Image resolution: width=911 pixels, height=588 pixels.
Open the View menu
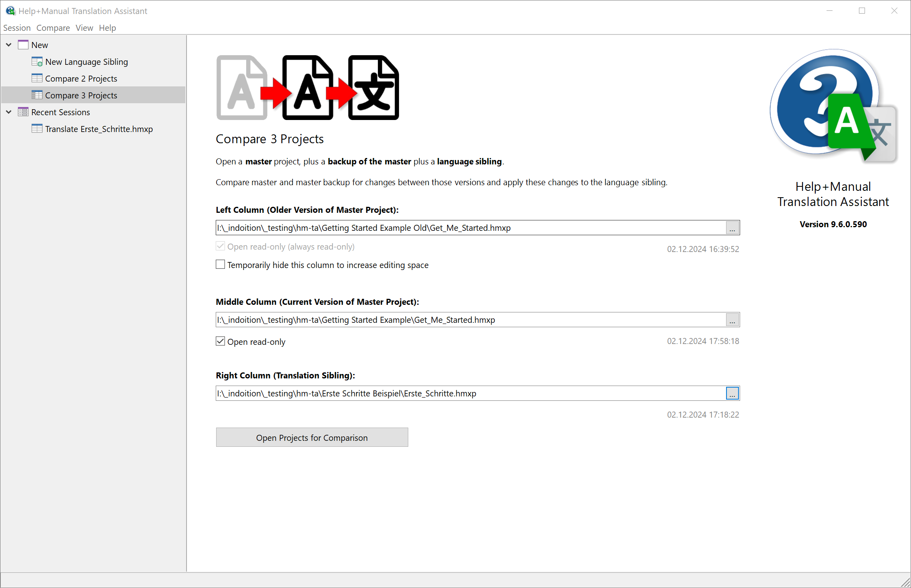pos(84,28)
